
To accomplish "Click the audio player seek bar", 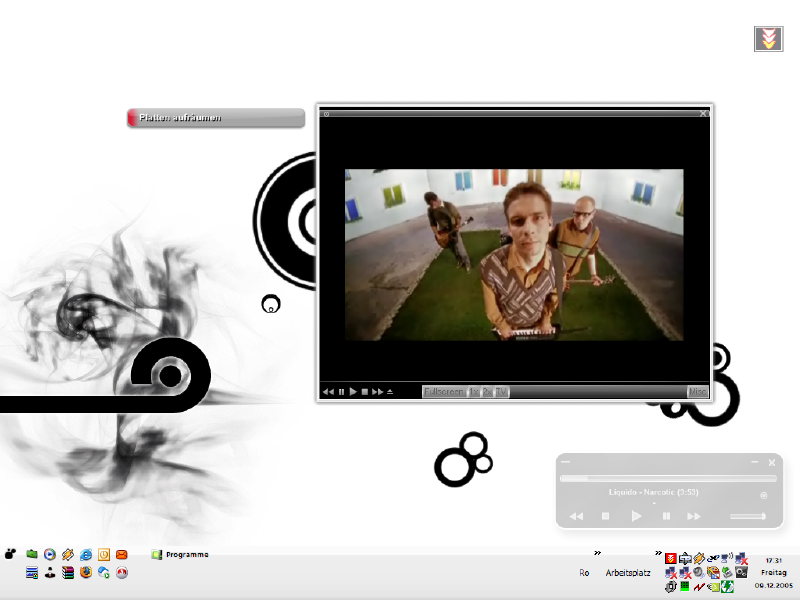I will 668,479.
